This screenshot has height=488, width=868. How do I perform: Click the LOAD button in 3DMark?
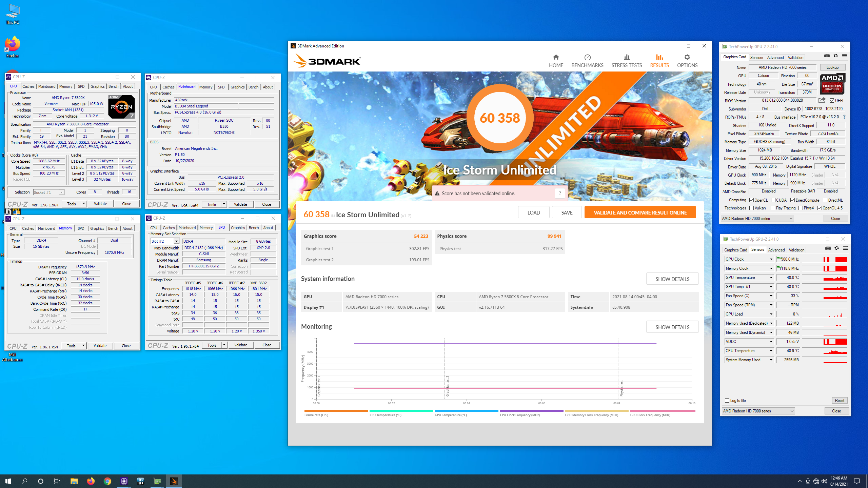coord(534,212)
